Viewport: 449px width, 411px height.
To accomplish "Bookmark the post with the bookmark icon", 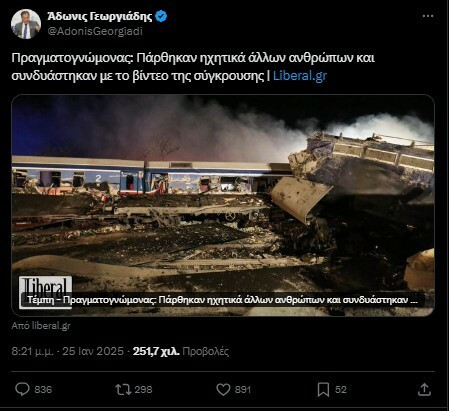I will point(323,389).
